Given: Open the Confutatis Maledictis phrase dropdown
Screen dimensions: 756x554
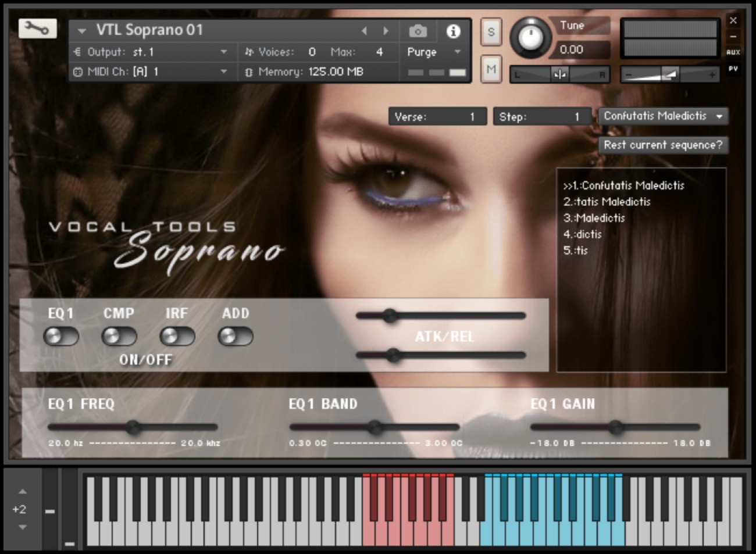Looking at the screenshot, I should click(x=662, y=116).
